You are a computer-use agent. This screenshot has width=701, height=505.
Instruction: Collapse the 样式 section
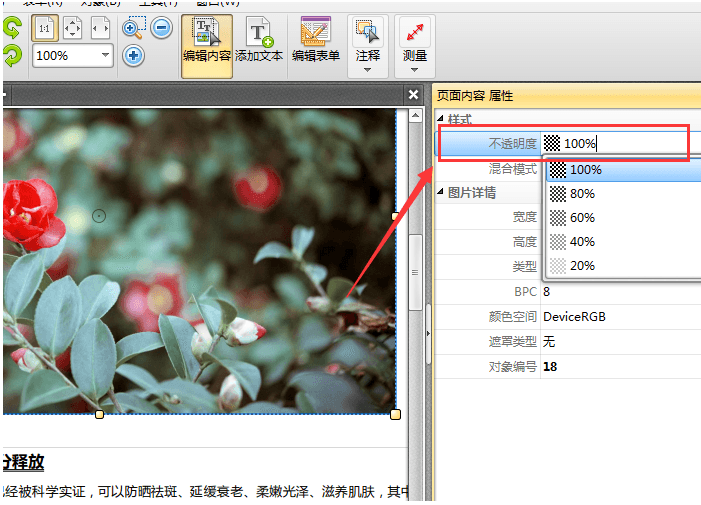pyautogui.click(x=440, y=118)
